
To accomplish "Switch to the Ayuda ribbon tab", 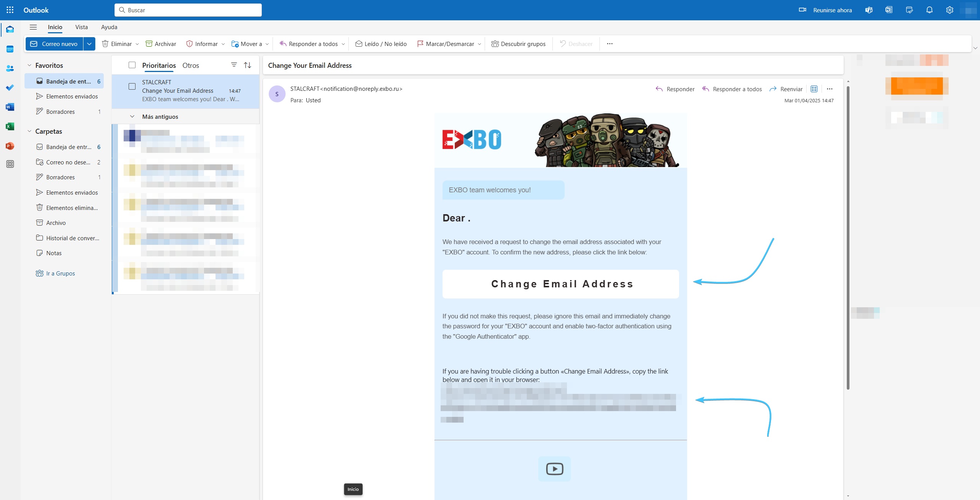I will point(109,27).
